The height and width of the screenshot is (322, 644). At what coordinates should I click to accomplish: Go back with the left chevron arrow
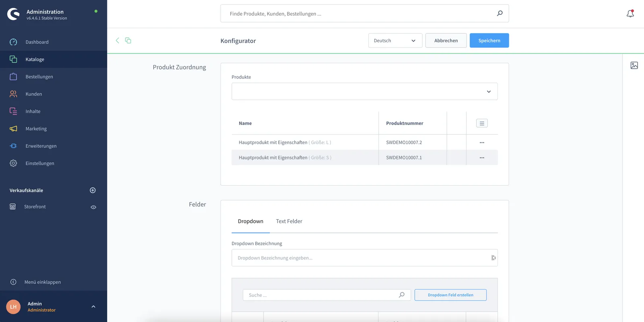pyautogui.click(x=118, y=40)
